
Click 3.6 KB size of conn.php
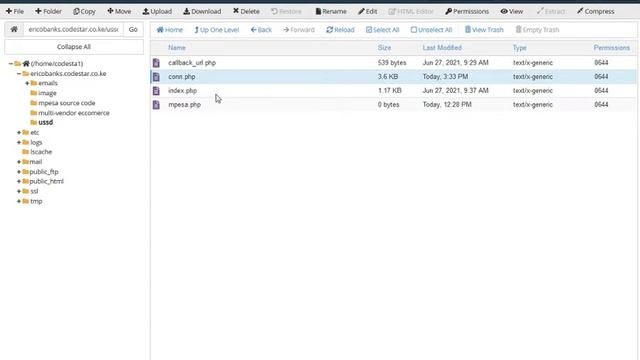388,77
